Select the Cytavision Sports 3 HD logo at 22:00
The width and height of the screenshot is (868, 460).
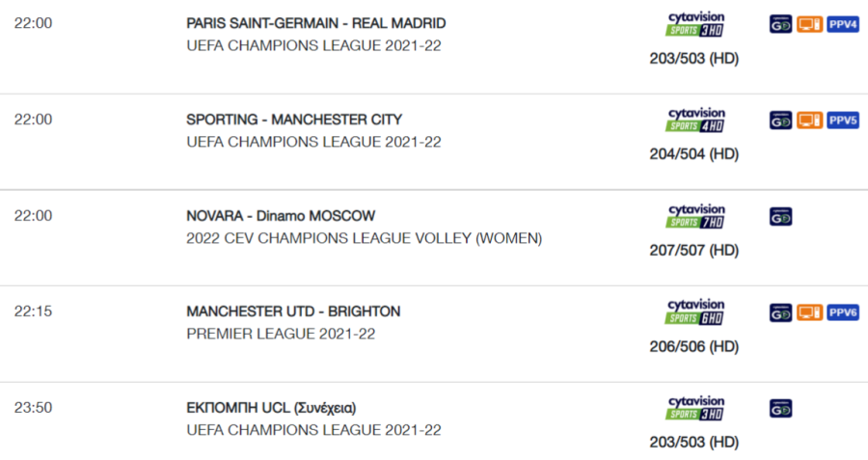pyautogui.click(x=695, y=24)
